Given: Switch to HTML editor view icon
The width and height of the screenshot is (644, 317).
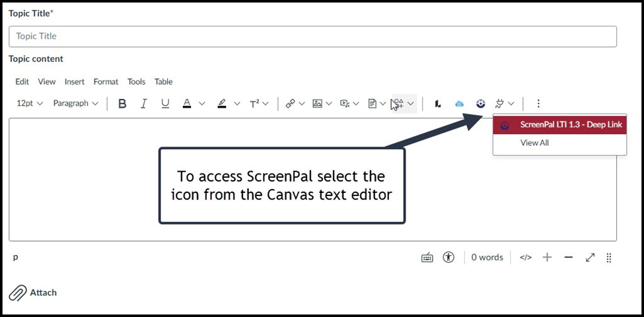Looking at the screenshot, I should pyautogui.click(x=525, y=258).
